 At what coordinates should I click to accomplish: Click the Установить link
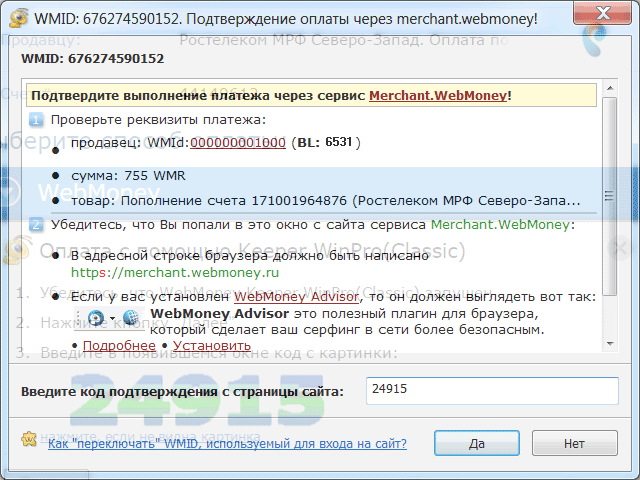[212, 345]
